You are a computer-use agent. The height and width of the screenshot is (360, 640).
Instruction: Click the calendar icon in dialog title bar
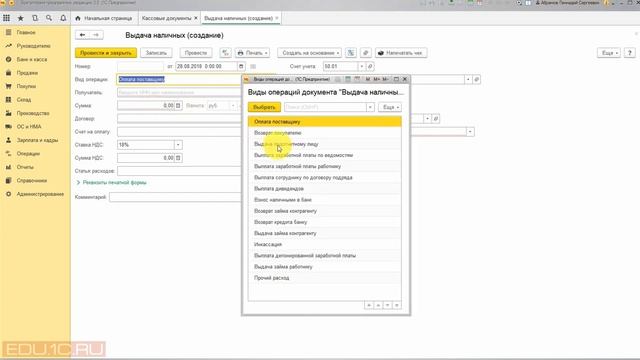pos(357,79)
